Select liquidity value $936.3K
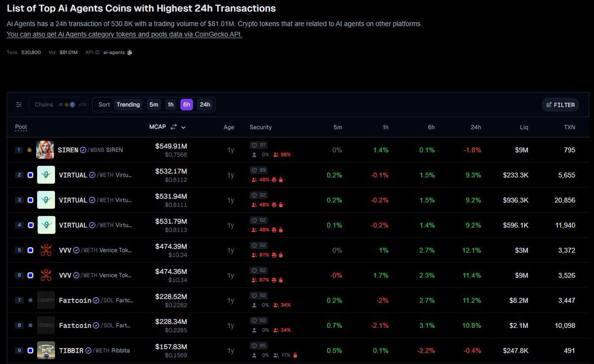Viewport: 594px width, 364px height. point(515,200)
